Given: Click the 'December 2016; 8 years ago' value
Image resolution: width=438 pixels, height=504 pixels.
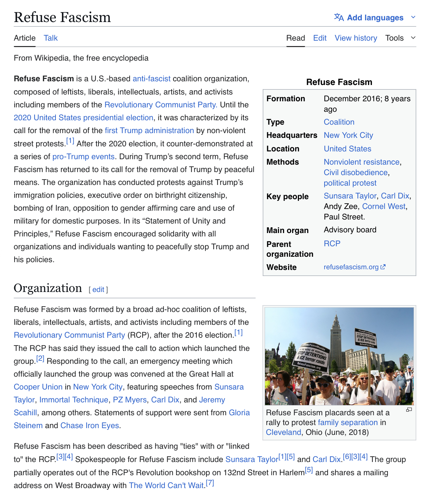Looking at the screenshot, I should (367, 104).
